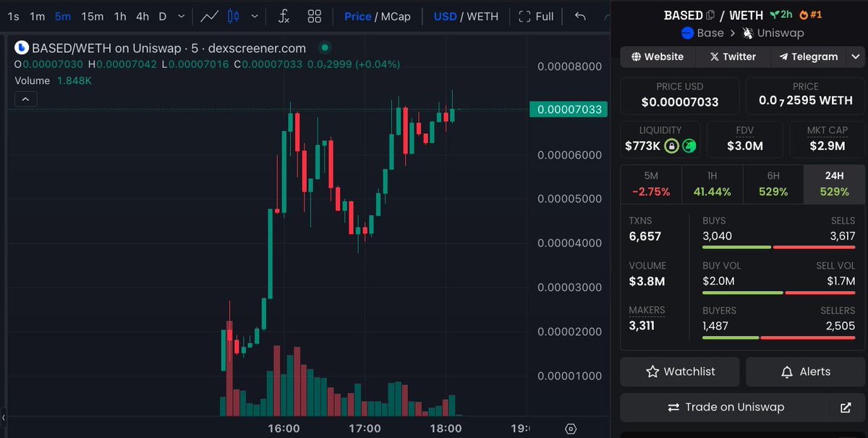This screenshot has height=438, width=868.
Task: Select the 5m timeframe
Action: (63, 16)
